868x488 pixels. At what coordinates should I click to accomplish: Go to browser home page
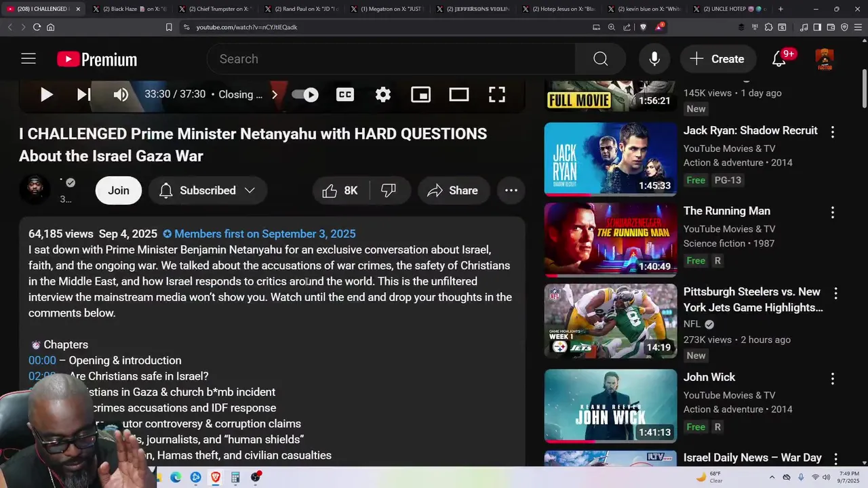(x=50, y=27)
